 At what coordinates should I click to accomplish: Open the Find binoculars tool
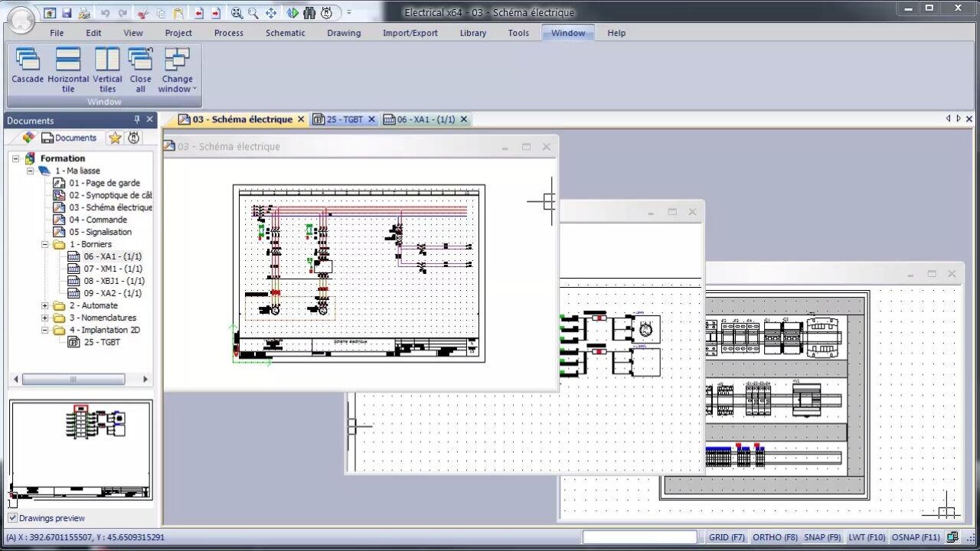click(311, 13)
